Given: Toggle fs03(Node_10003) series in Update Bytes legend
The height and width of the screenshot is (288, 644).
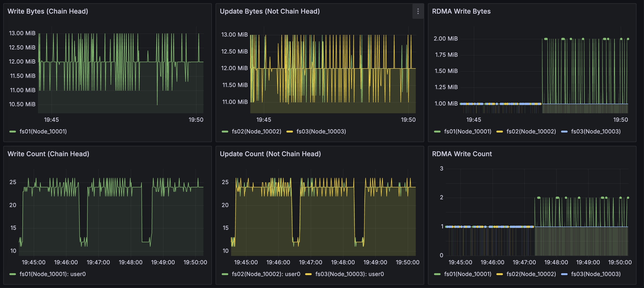Looking at the screenshot, I should (x=321, y=131).
